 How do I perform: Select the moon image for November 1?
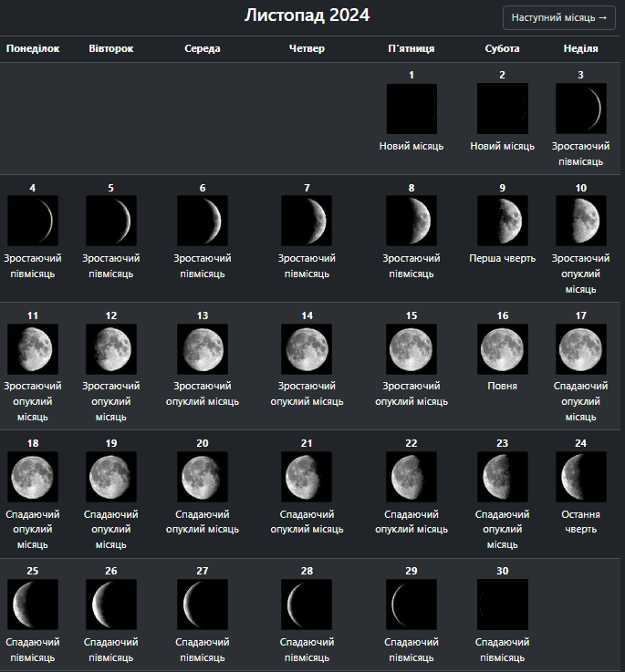411,109
